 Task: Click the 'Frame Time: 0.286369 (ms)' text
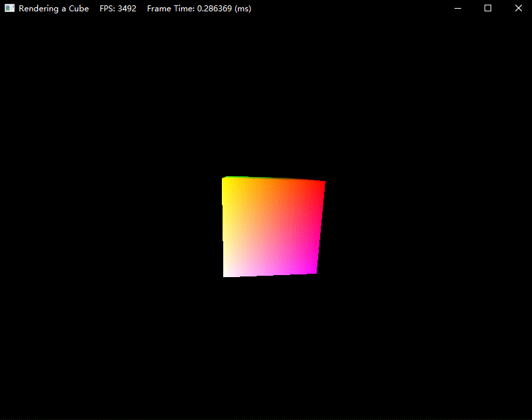click(199, 9)
